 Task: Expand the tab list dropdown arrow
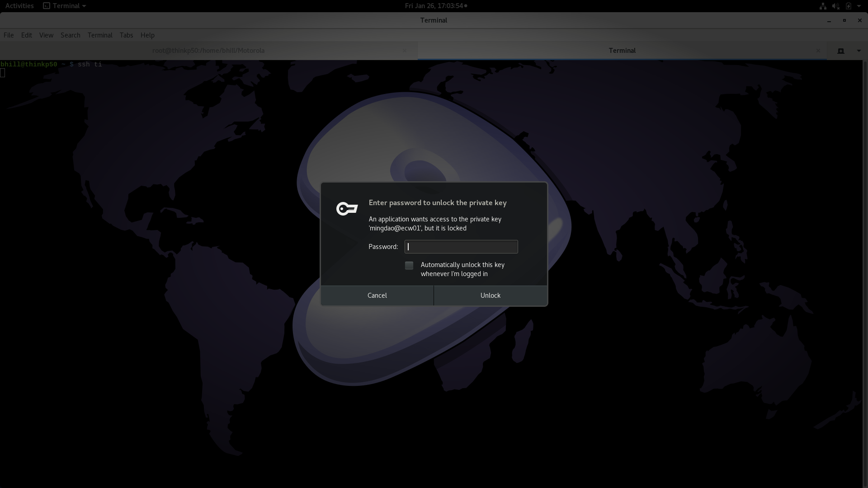tap(859, 51)
